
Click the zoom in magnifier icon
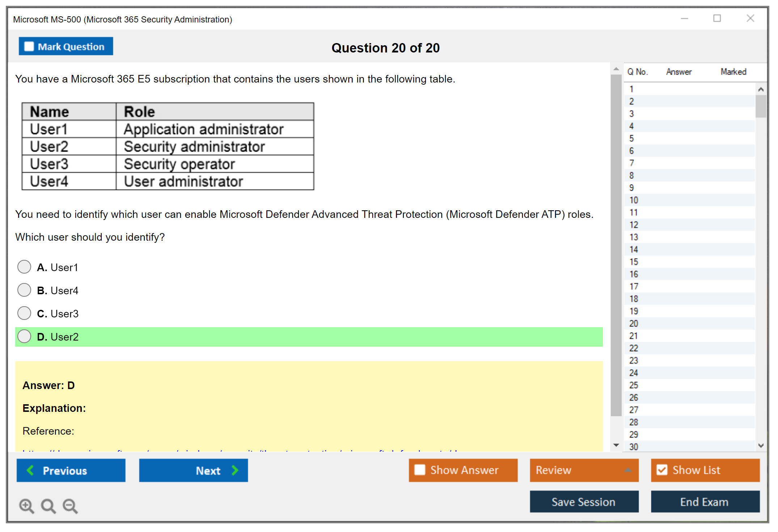click(x=26, y=506)
